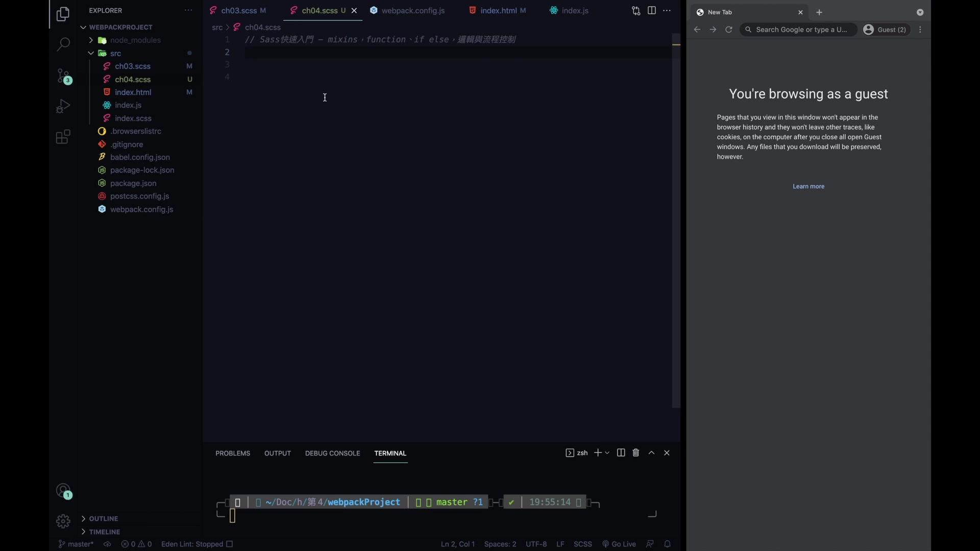Create a new terminal with the plus icon
The image size is (980, 551).
click(x=599, y=453)
